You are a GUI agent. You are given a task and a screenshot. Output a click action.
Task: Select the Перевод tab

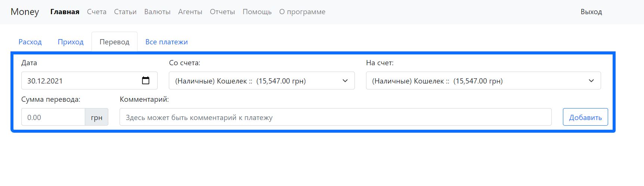(114, 42)
